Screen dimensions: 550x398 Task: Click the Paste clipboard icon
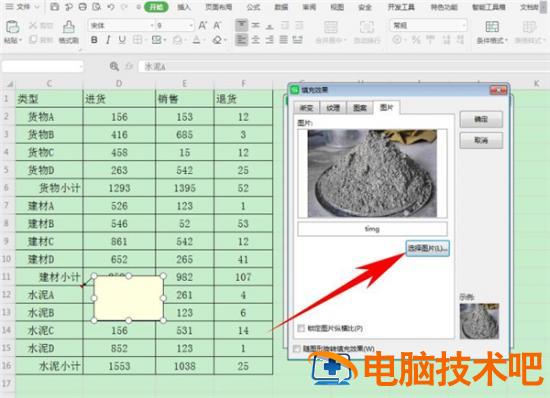(x=12, y=27)
